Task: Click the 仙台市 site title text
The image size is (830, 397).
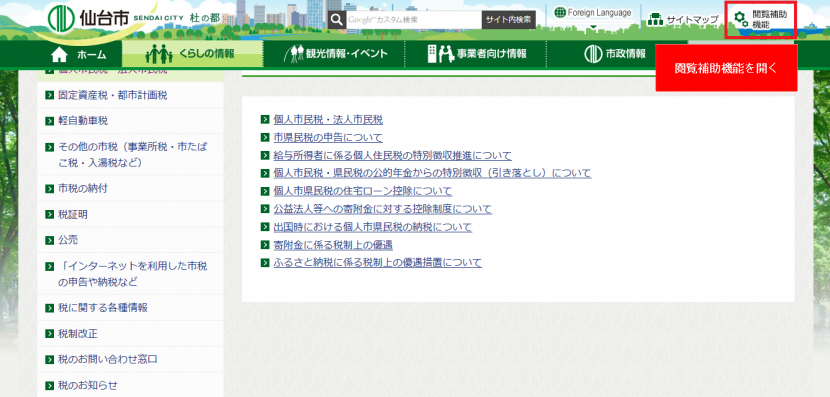Action: point(105,19)
